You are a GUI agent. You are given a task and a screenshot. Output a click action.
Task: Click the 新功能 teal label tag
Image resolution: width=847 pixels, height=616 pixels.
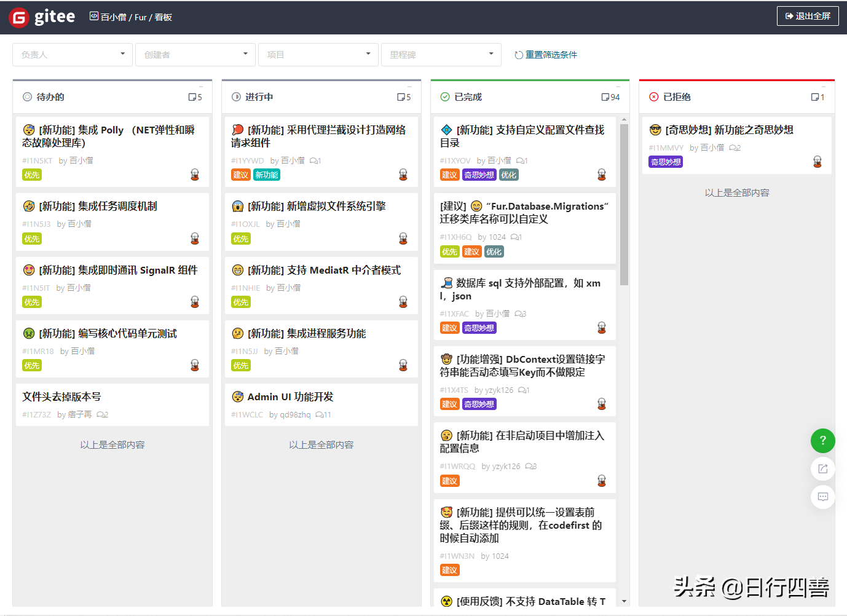coord(267,175)
